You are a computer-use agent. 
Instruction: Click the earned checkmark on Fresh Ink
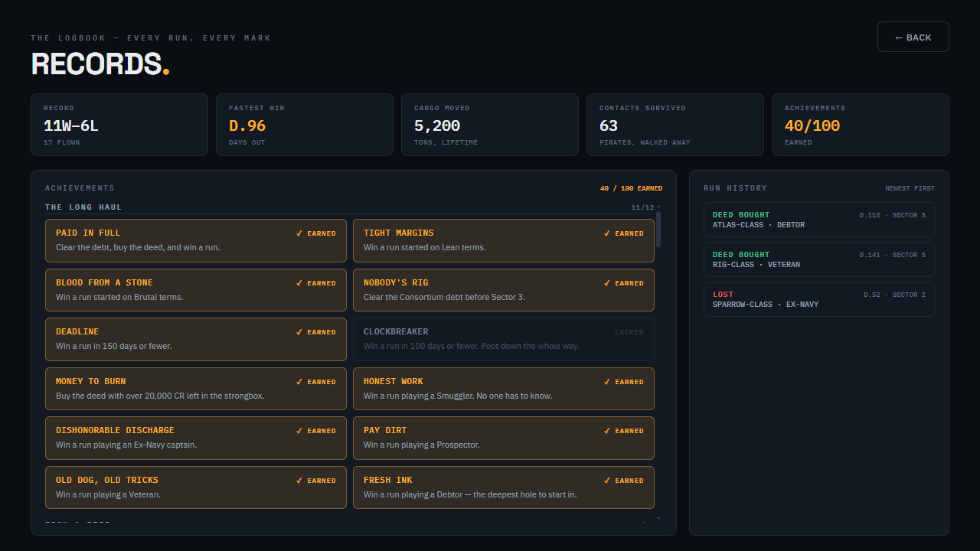pyautogui.click(x=607, y=481)
